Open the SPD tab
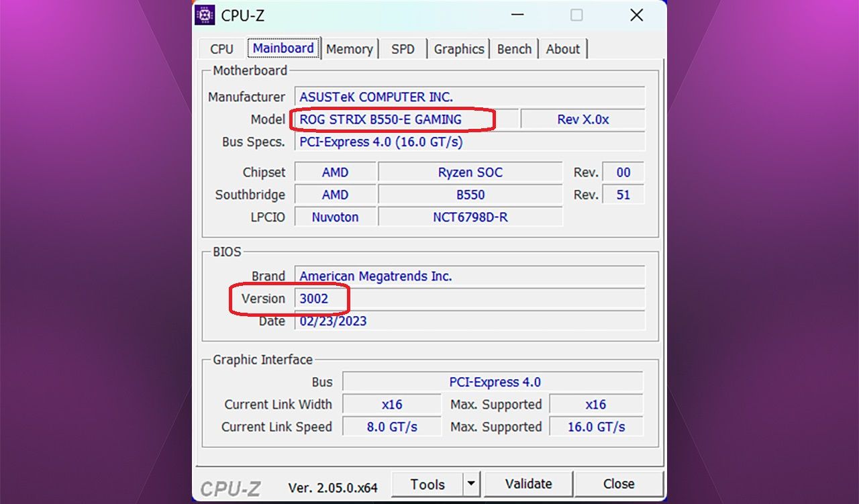The image size is (859, 504). (403, 49)
